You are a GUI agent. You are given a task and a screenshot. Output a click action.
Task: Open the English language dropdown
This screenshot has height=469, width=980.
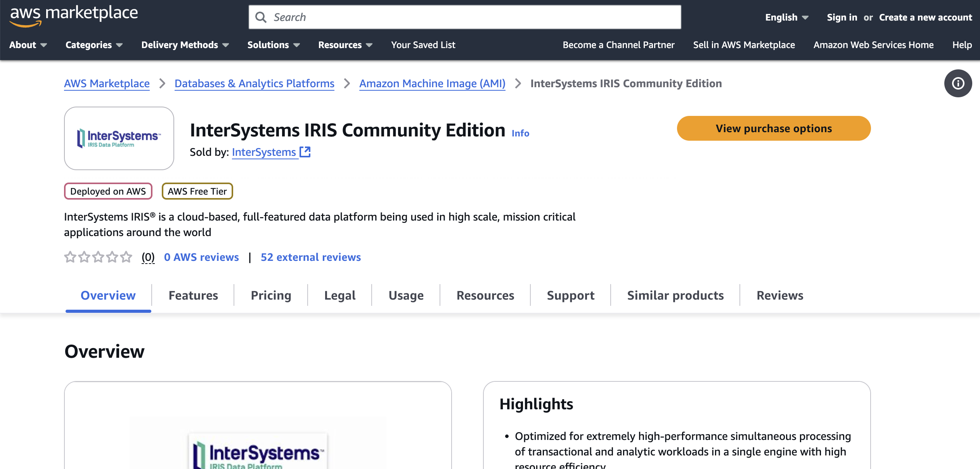(785, 17)
